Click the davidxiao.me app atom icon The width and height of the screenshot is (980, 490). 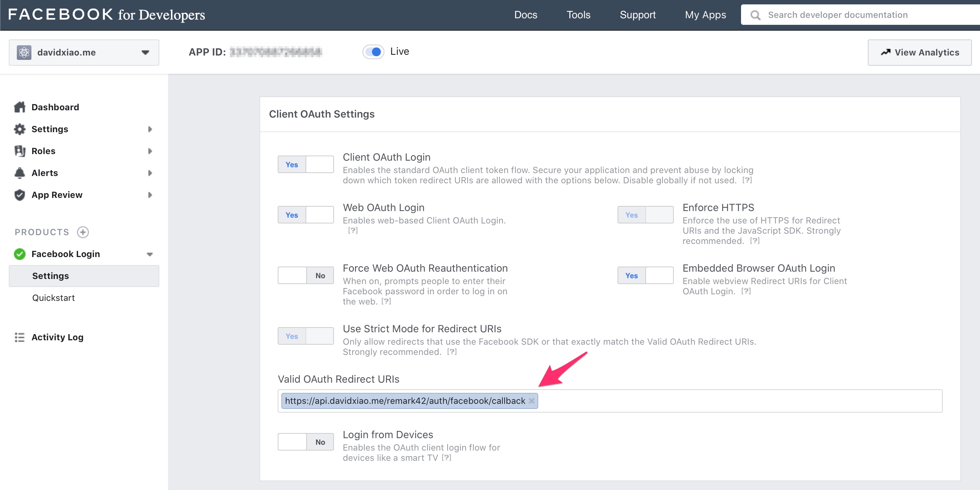tap(24, 53)
